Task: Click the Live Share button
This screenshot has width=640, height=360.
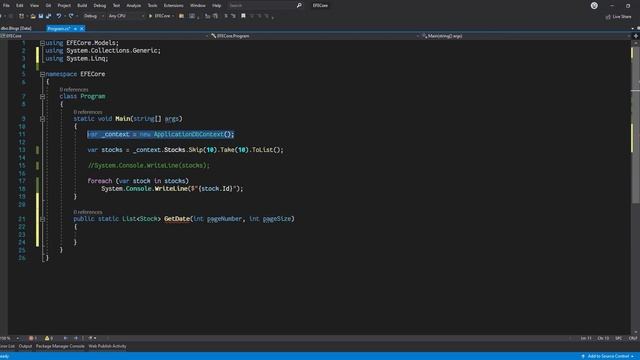Action: pos(618,17)
